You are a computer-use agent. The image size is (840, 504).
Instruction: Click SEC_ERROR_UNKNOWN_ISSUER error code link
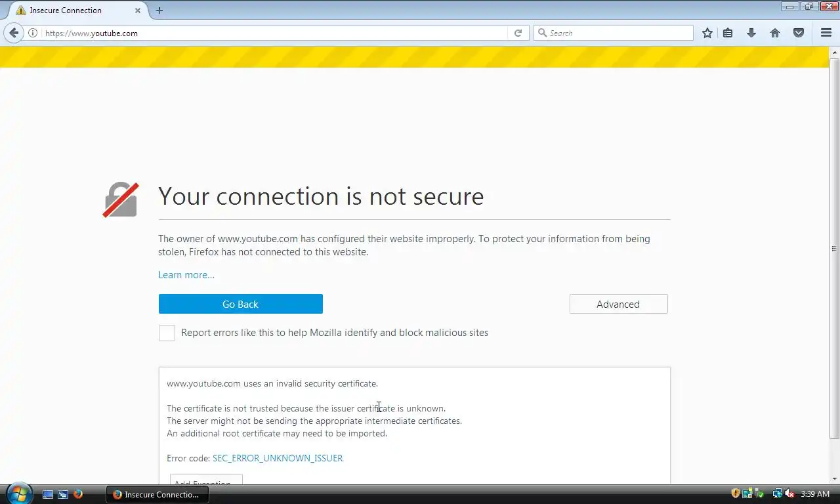point(278,458)
